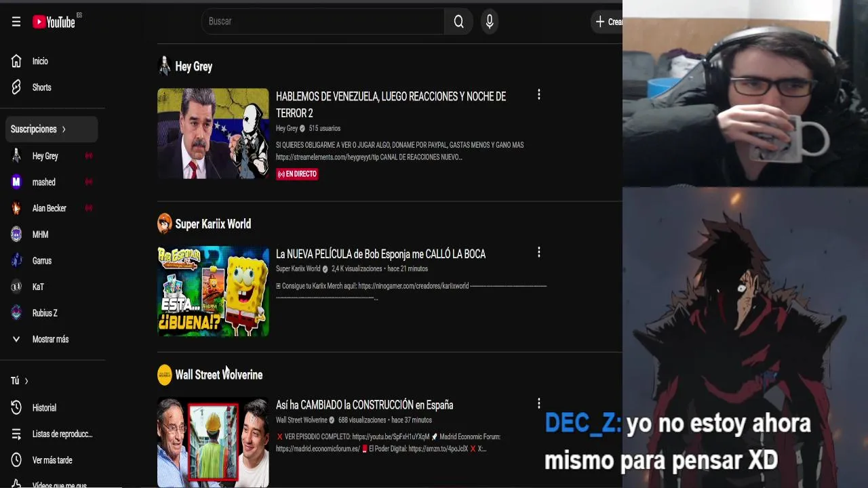Click the Crear plus button
868x488 pixels.
coord(608,22)
